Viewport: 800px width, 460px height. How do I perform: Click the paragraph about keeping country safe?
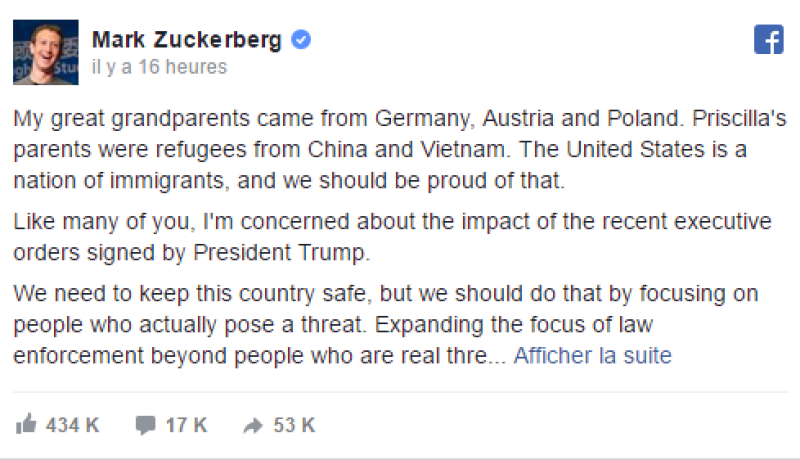(x=386, y=325)
